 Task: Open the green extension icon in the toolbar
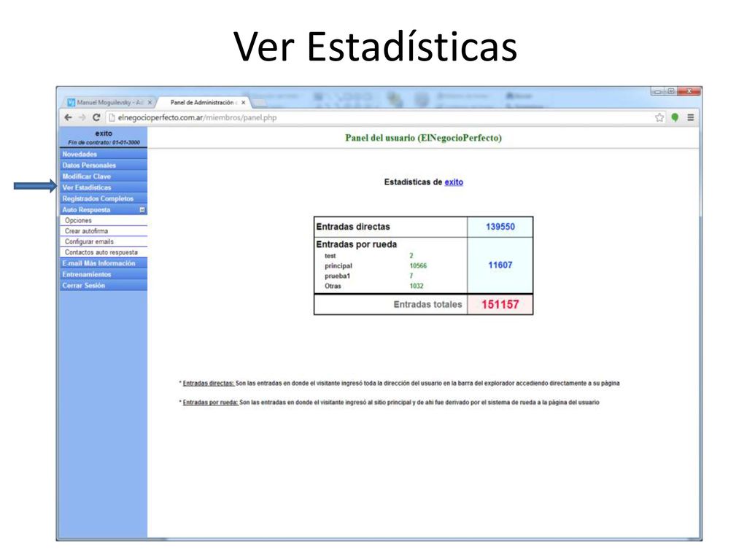coord(675,117)
